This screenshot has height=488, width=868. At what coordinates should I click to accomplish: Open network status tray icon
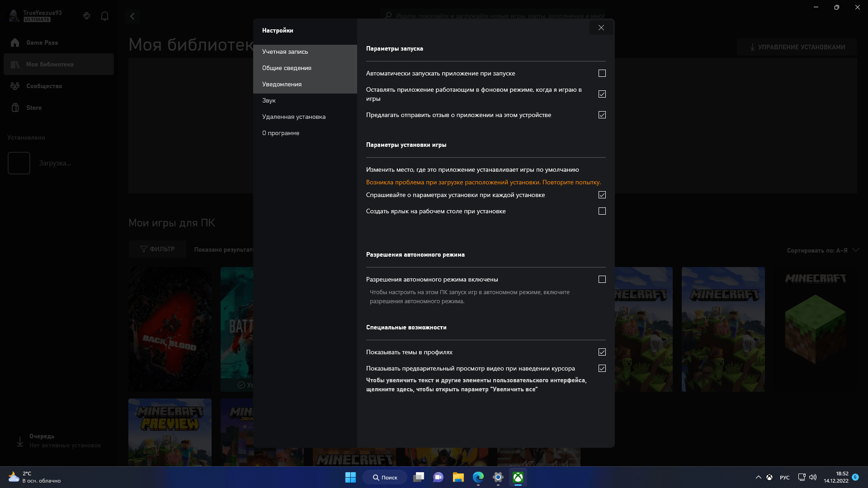tap(802, 477)
